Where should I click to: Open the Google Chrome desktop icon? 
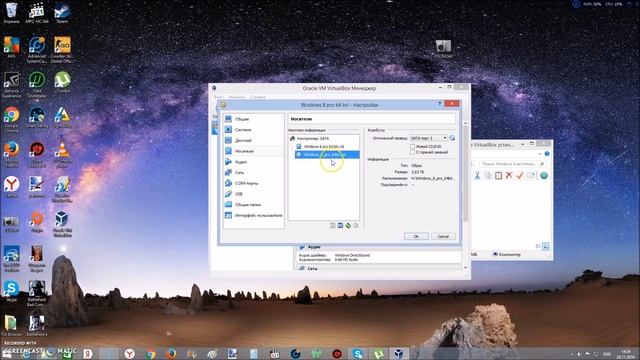(x=11, y=119)
